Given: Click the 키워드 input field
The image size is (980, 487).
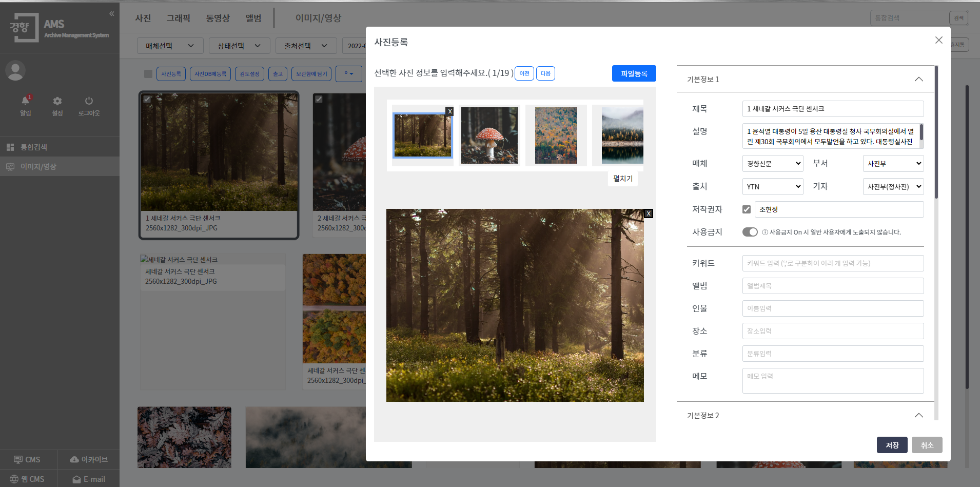Looking at the screenshot, I should 833,263.
